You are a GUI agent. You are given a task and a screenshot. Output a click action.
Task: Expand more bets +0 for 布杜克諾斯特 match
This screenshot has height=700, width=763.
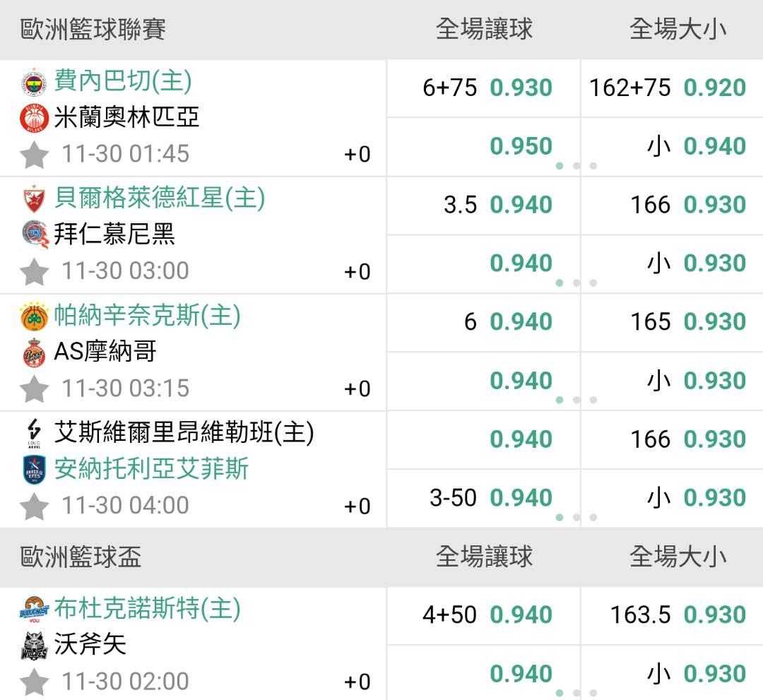pyautogui.click(x=357, y=682)
